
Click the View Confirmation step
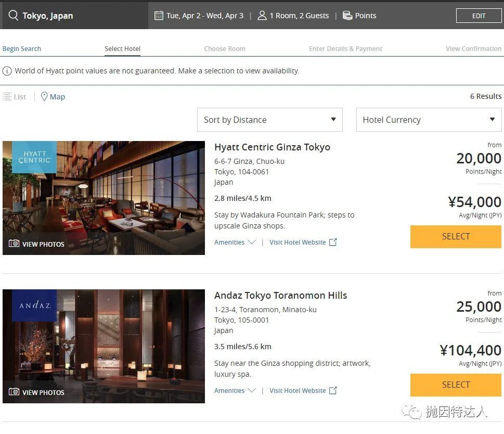pos(473,48)
